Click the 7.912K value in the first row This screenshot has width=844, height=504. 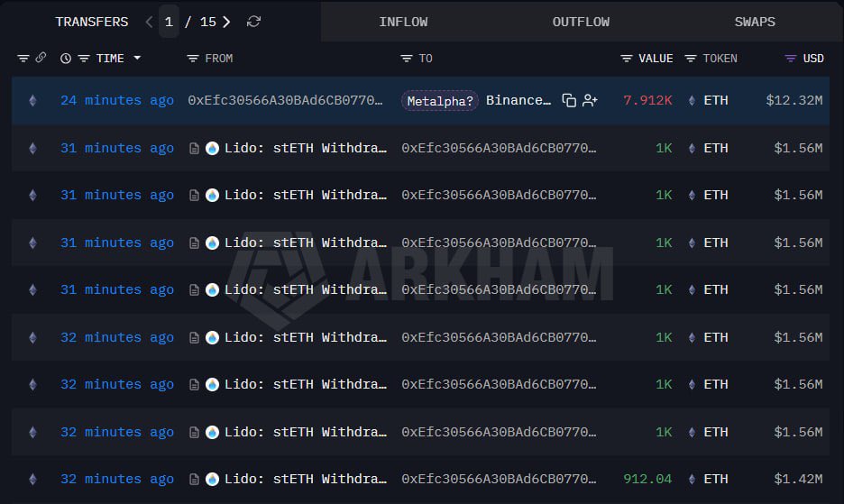(x=647, y=101)
